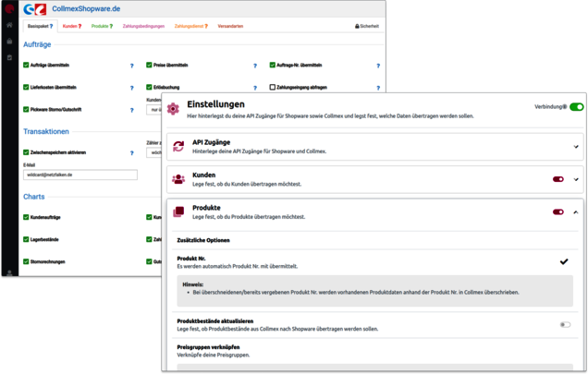Click the Einstellungen gear icon
Image resolution: width=588 pixels, height=374 pixels.
click(x=173, y=109)
